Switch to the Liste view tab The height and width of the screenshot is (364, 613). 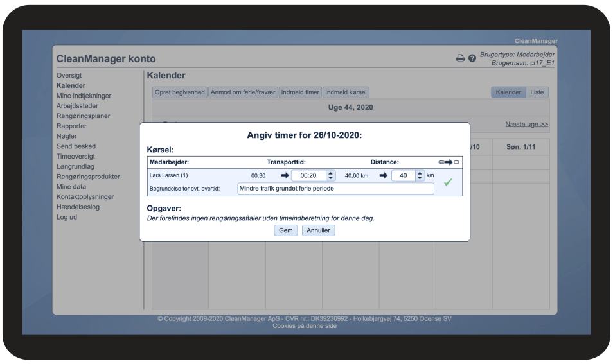pos(537,92)
